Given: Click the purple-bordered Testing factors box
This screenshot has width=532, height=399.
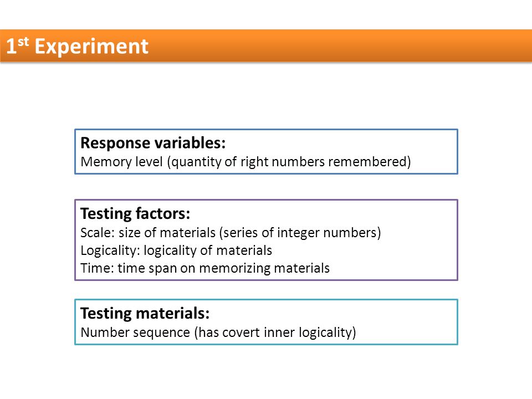Looking at the screenshot, I should click(267, 240).
